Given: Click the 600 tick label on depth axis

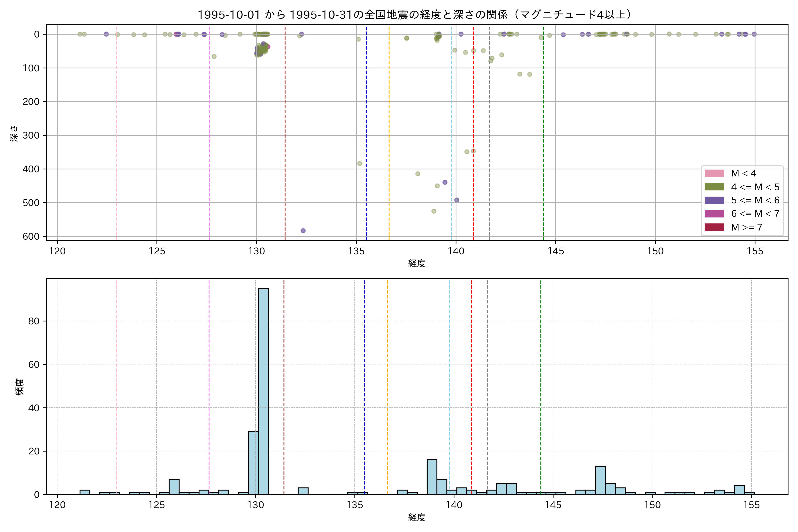Looking at the screenshot, I should point(31,237).
